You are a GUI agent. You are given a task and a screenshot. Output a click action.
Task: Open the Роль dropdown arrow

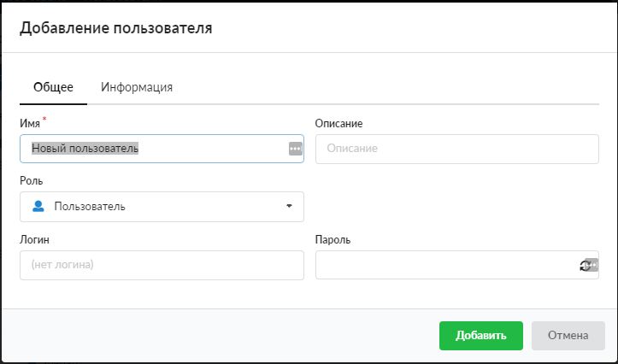click(289, 206)
